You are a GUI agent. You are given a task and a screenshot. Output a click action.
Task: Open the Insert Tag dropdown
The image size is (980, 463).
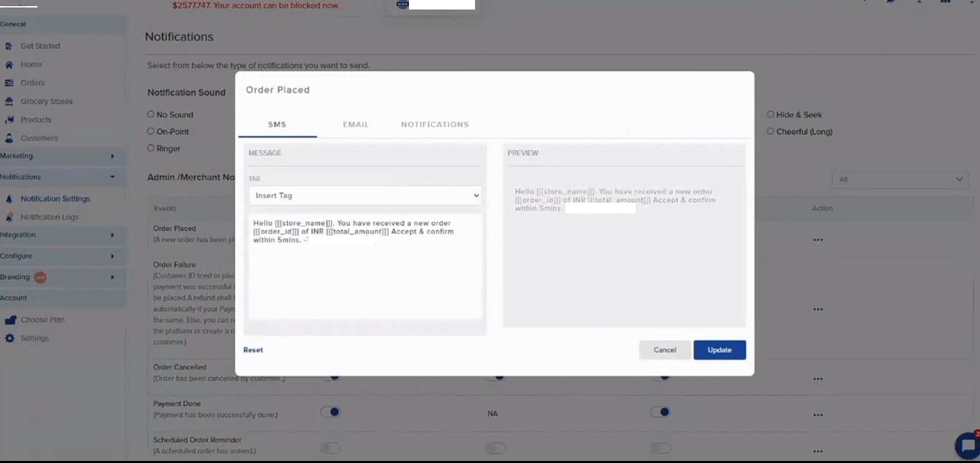tap(365, 196)
